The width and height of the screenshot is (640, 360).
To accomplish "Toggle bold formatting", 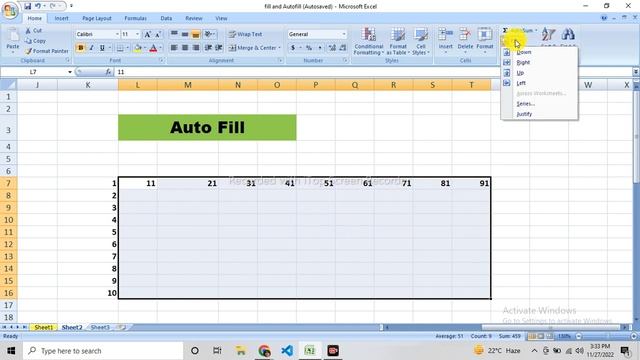I will [80, 48].
